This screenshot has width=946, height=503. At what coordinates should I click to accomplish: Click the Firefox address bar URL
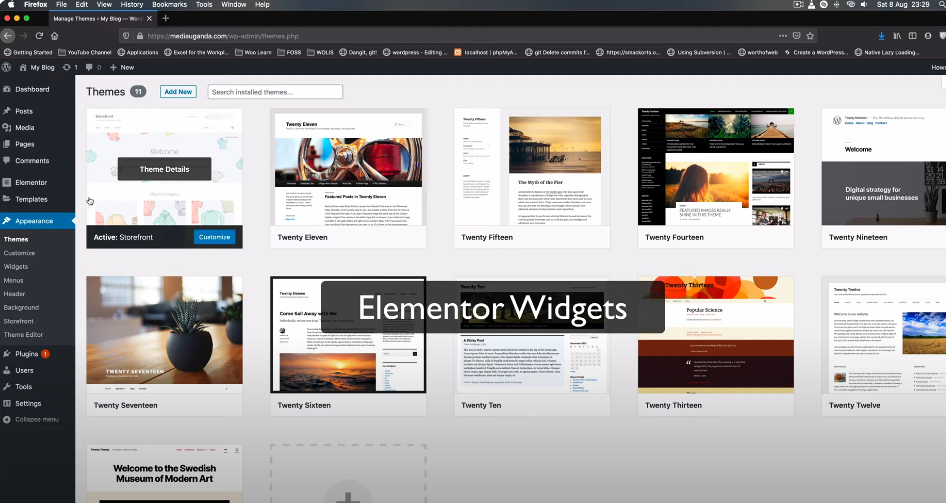tap(223, 36)
